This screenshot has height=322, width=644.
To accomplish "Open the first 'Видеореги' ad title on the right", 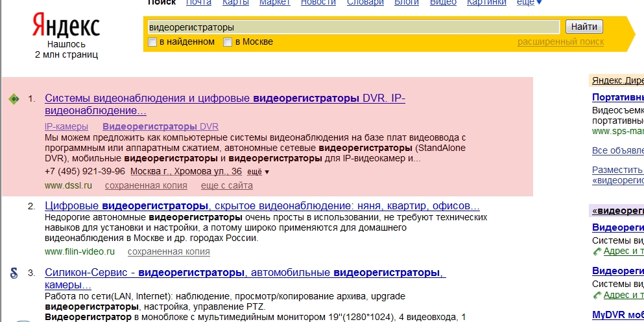I will point(618,227).
